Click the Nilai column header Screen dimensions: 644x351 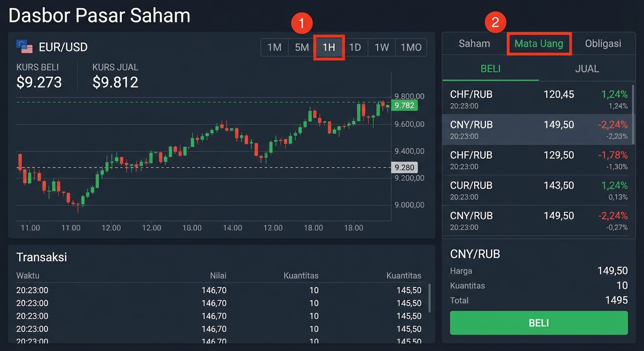pyautogui.click(x=218, y=276)
